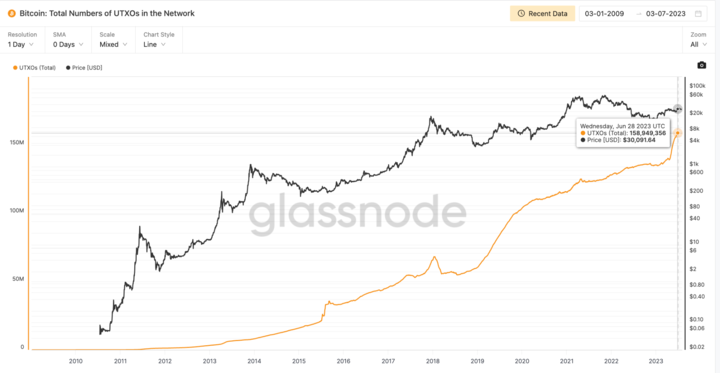Click the camera screenshot icon
Image resolution: width=720 pixels, height=373 pixels.
point(702,65)
